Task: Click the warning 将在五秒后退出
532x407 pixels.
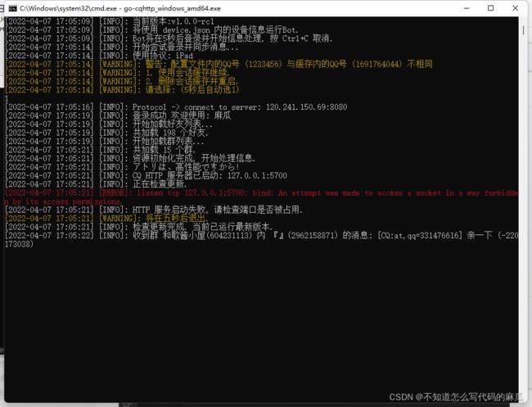Action: click(107, 219)
